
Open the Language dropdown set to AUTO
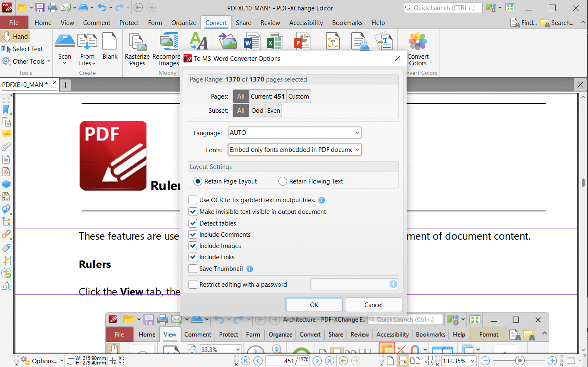point(294,133)
